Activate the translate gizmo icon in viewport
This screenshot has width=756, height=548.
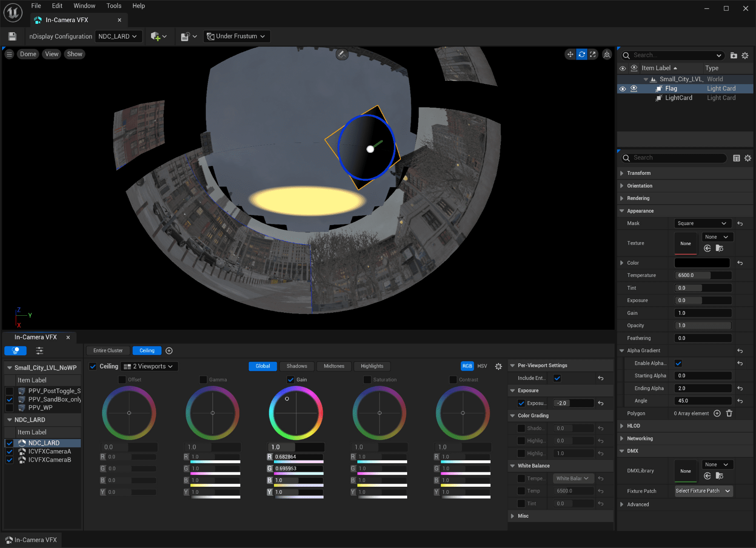570,54
